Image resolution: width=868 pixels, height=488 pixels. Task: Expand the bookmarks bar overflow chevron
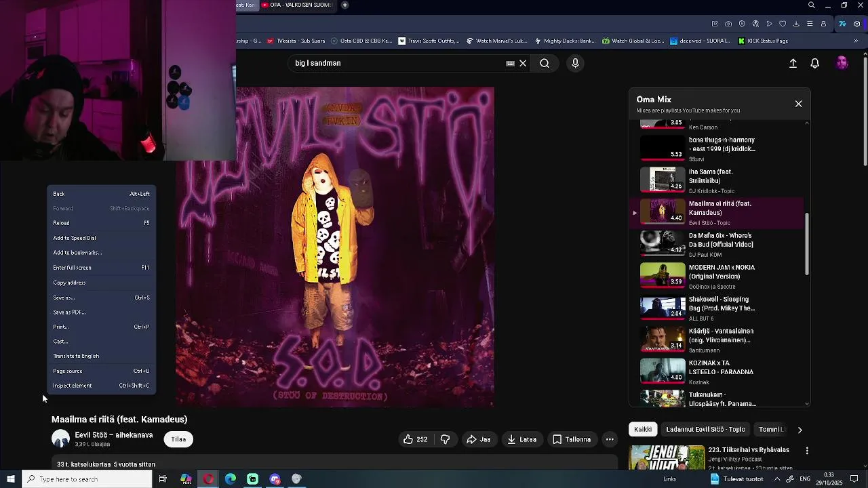[x=856, y=41]
